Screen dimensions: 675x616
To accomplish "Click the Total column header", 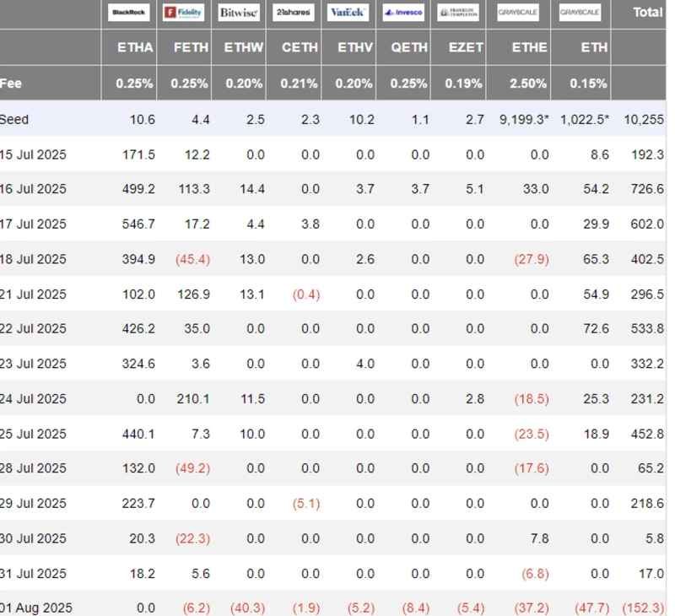I will pos(648,13).
